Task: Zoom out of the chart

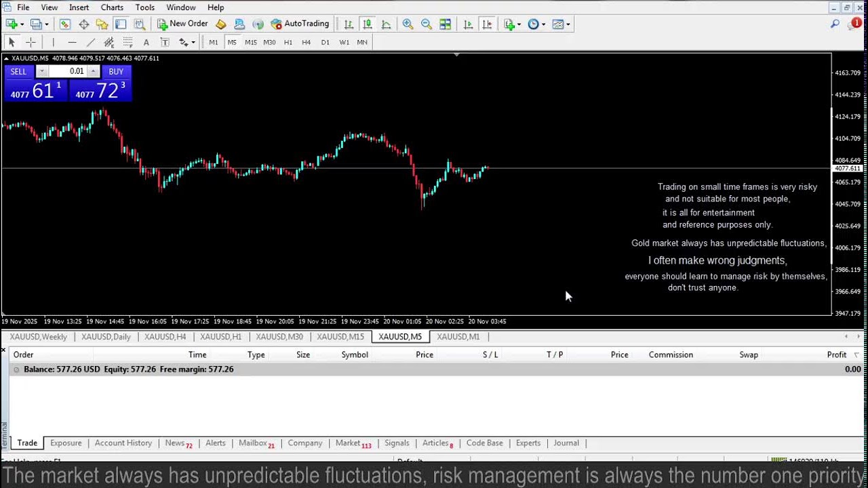Action: 426,24
